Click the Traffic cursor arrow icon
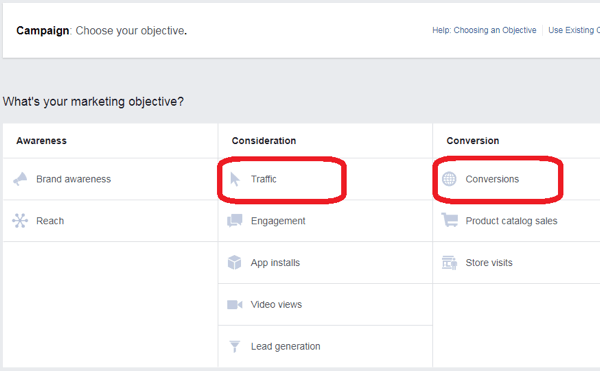The height and width of the screenshot is (371, 600). [235, 179]
